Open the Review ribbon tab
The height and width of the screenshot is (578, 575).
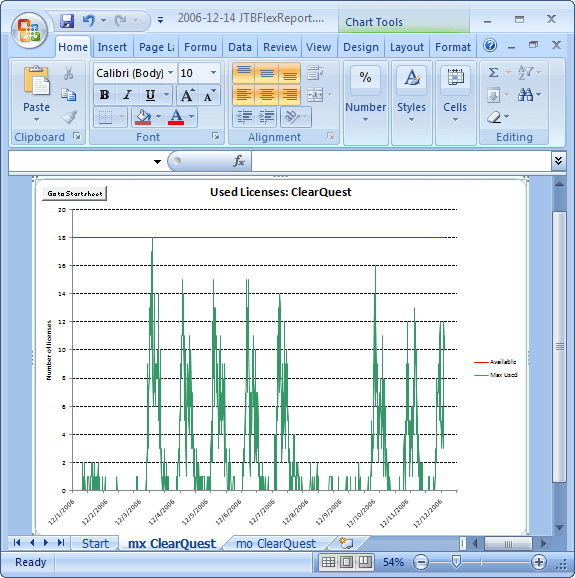click(280, 47)
